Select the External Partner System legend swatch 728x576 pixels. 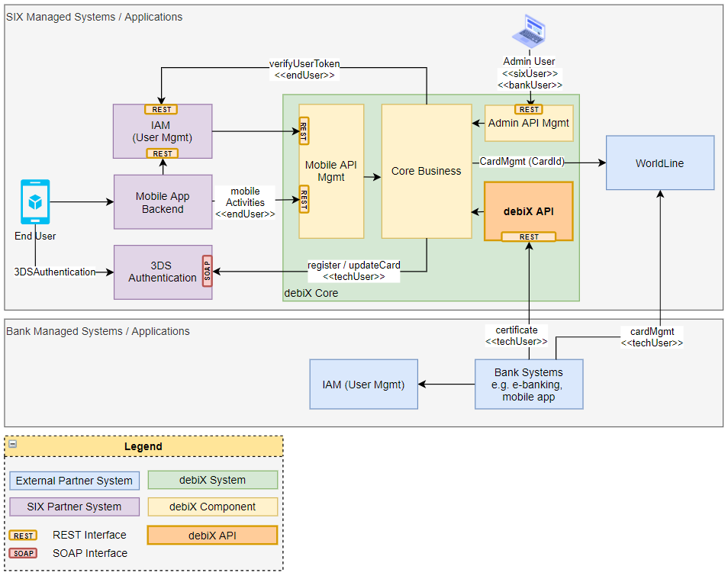click(74, 480)
